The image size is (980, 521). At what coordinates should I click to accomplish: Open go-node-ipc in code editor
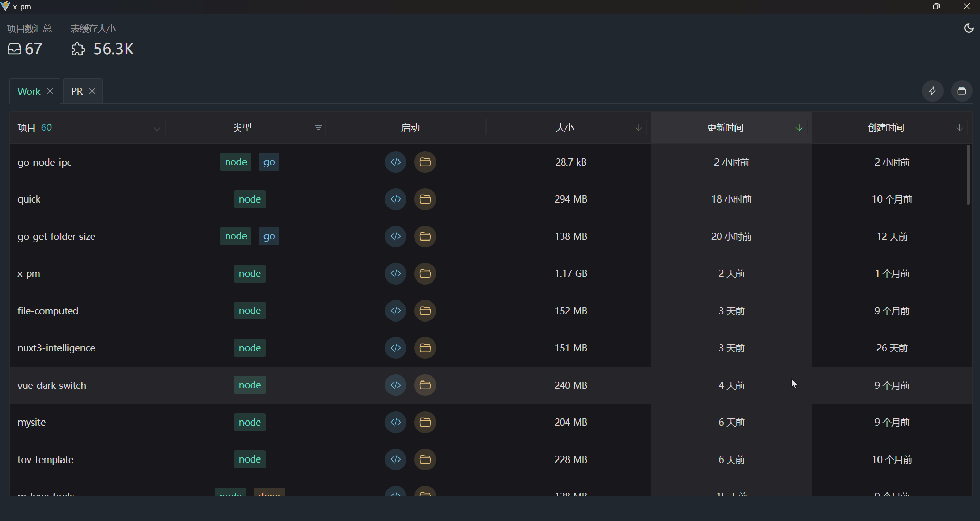395,162
